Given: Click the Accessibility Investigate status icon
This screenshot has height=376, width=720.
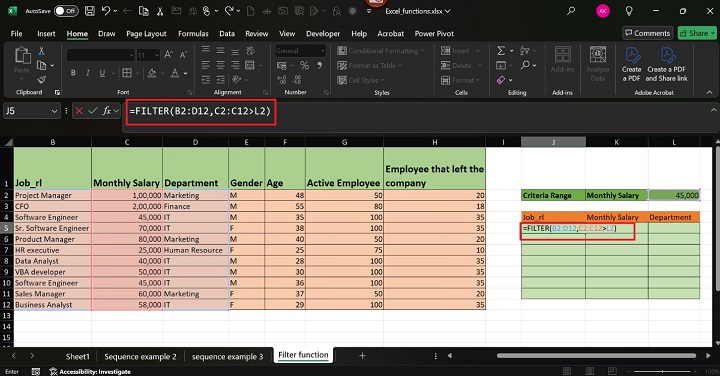Looking at the screenshot, I should (x=54, y=371).
